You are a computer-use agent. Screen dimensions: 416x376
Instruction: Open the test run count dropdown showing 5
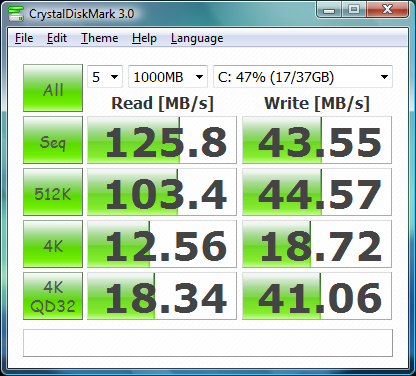point(105,77)
